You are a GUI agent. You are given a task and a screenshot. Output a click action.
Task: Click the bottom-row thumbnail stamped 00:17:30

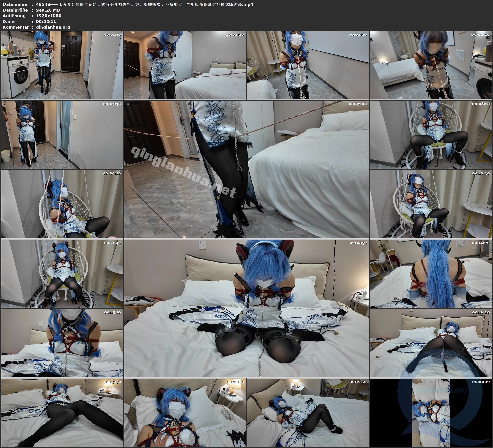tap(62, 412)
